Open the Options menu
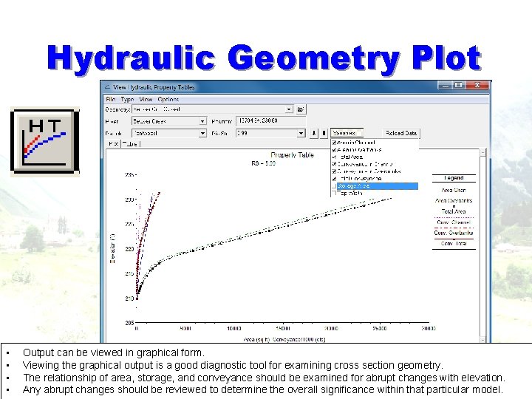The height and width of the screenshot is (399, 532). [168, 99]
